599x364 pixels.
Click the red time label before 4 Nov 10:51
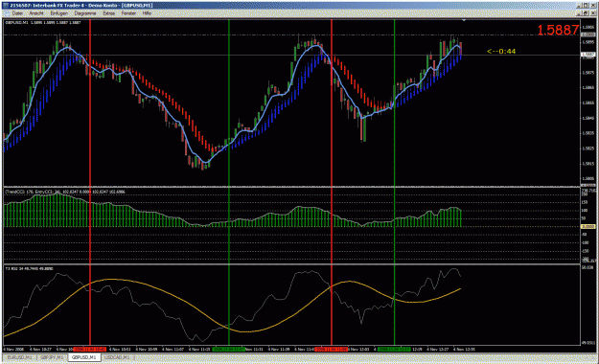90,349
